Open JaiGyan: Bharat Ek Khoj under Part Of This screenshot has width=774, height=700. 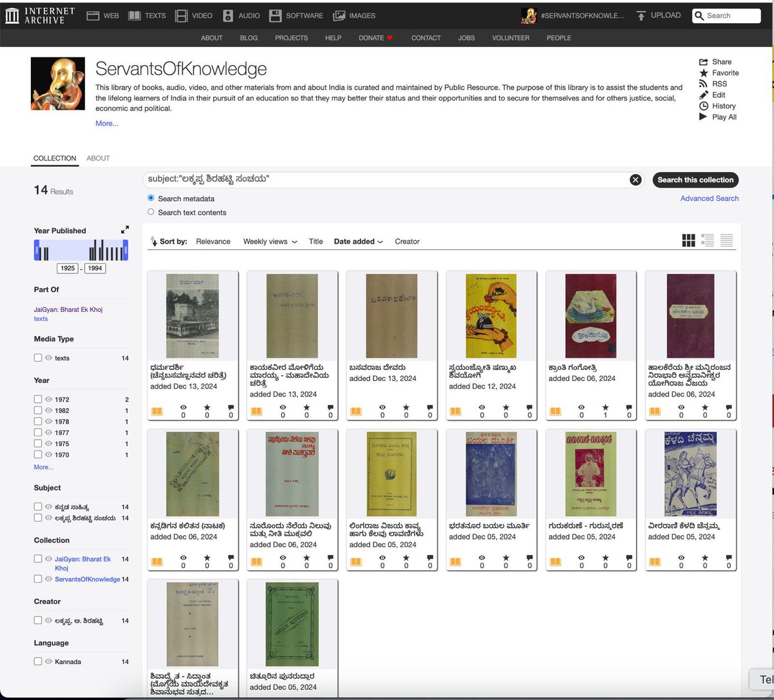[x=68, y=309]
